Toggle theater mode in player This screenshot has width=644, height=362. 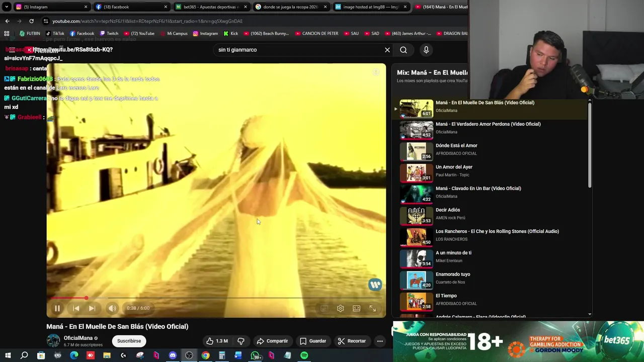pyautogui.click(x=356, y=308)
